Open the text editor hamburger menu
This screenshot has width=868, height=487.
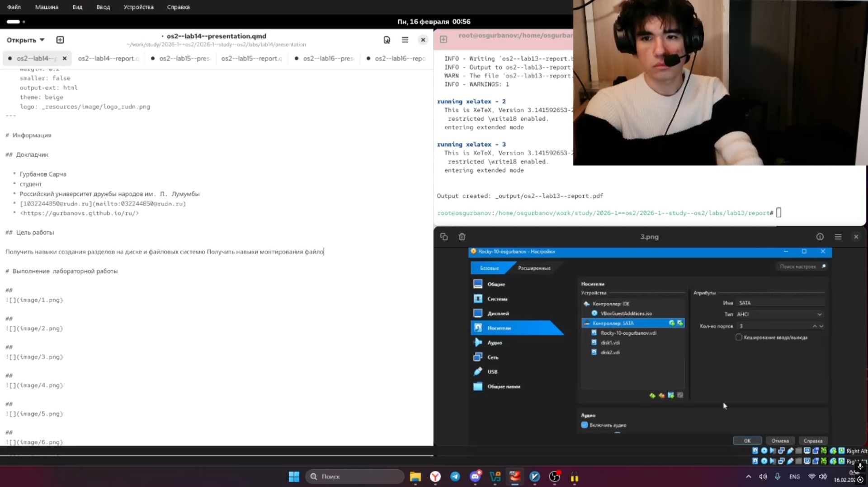click(405, 40)
